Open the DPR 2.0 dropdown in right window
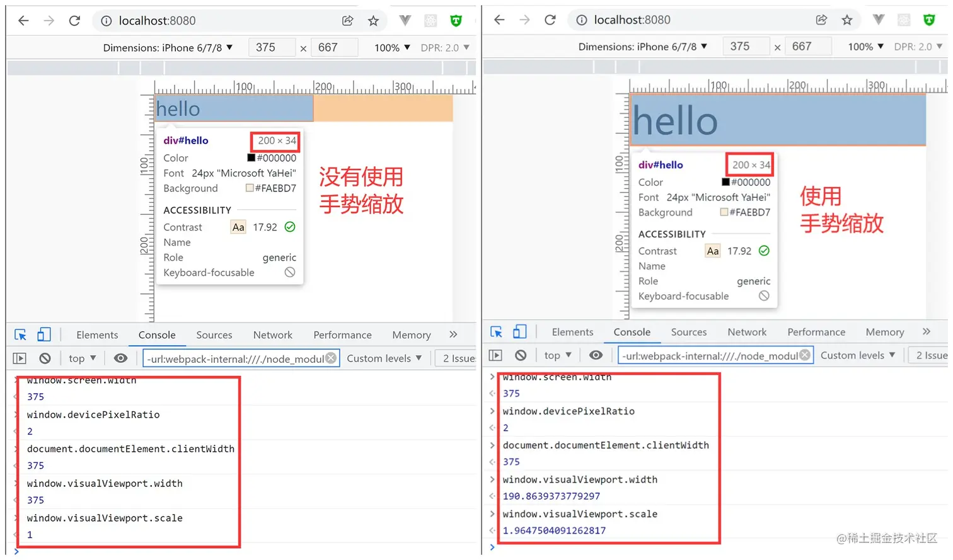 [x=918, y=47]
